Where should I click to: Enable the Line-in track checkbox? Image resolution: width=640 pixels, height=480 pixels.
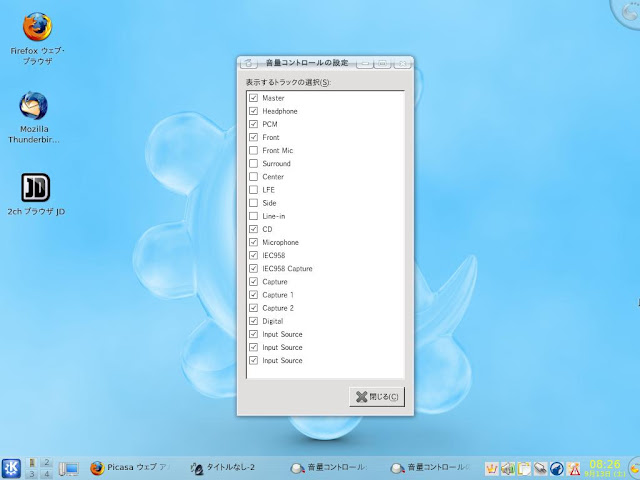[x=253, y=216]
